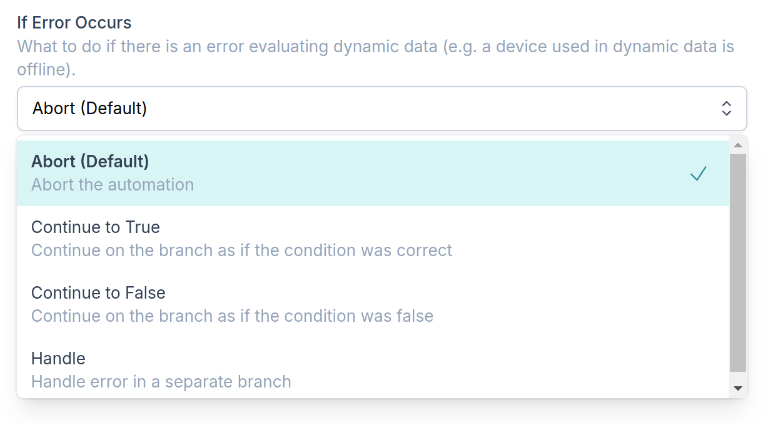Click "Abort the automation" description text
Screen dimensions: 767x424
pyautogui.click(x=113, y=185)
